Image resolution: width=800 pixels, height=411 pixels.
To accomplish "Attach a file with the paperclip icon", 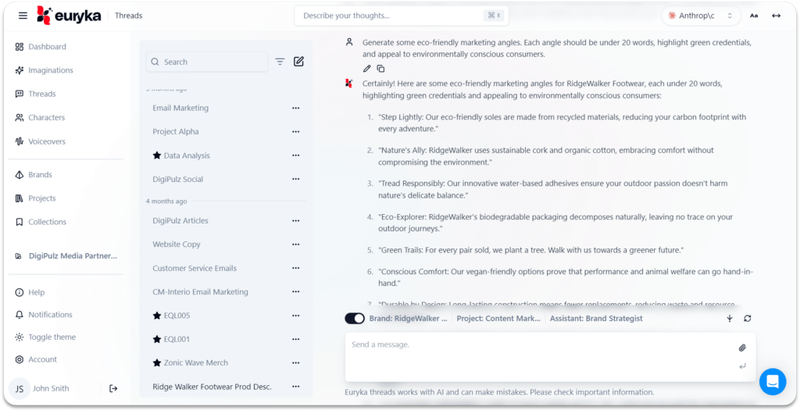I will click(x=742, y=348).
